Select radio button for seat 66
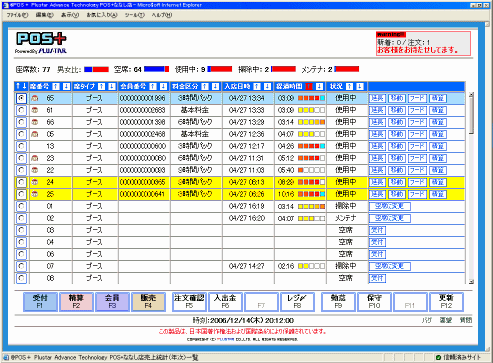Image resolution: width=493 pixels, height=363 pixels. [x=21, y=122]
